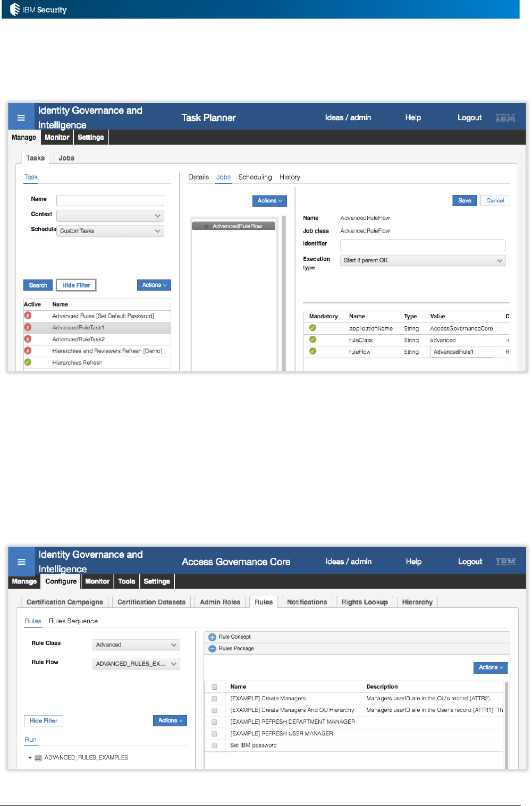Open Notifications tab
Viewport: 532px width, 806px height.
pos(307,602)
